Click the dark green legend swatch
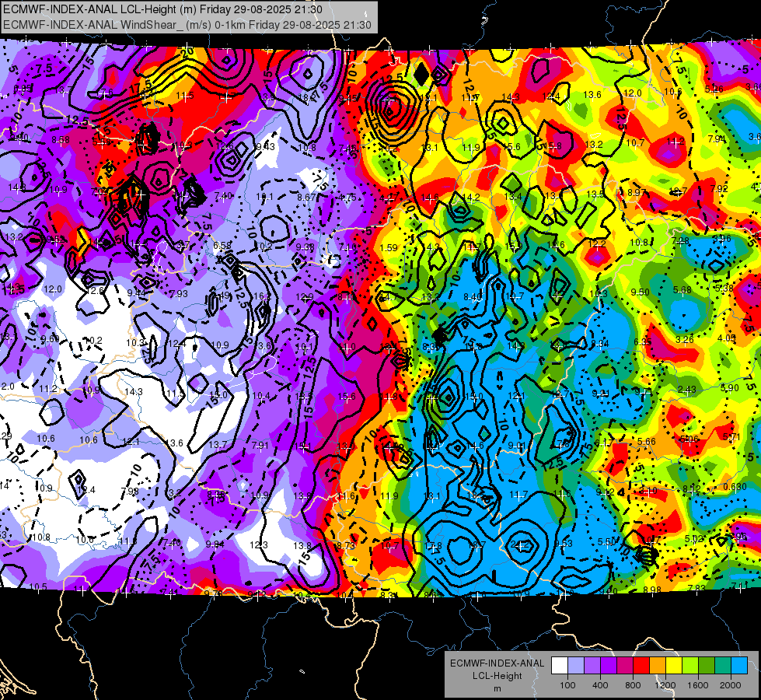Image resolution: width=761 pixels, height=700 pixels. (x=706, y=665)
